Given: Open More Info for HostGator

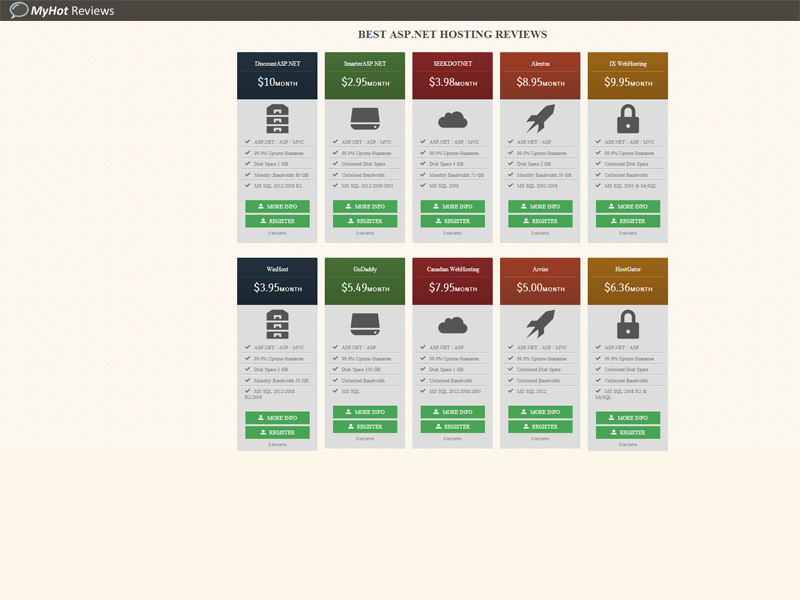Looking at the screenshot, I should click(x=628, y=418).
